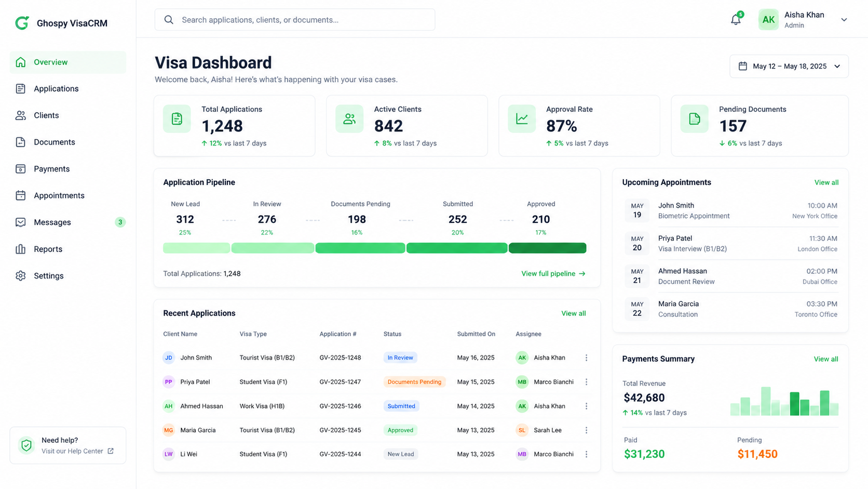
Task: Click View full pipeline link
Action: pos(553,273)
